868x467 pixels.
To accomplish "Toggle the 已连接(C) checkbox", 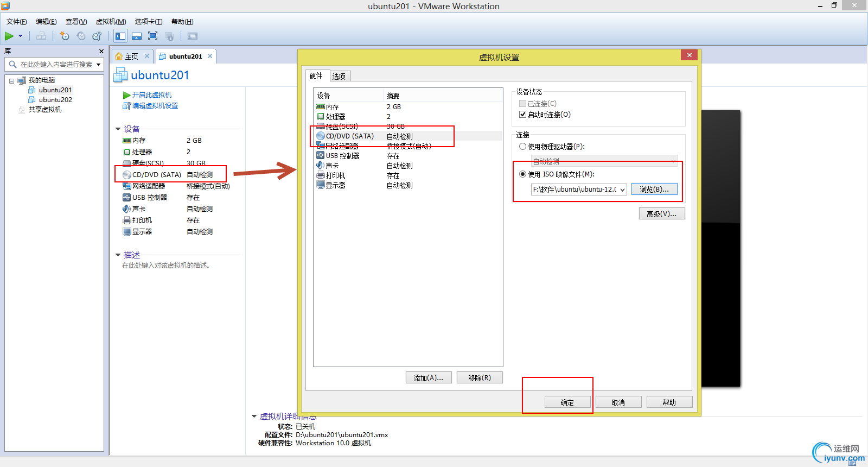I will point(522,104).
